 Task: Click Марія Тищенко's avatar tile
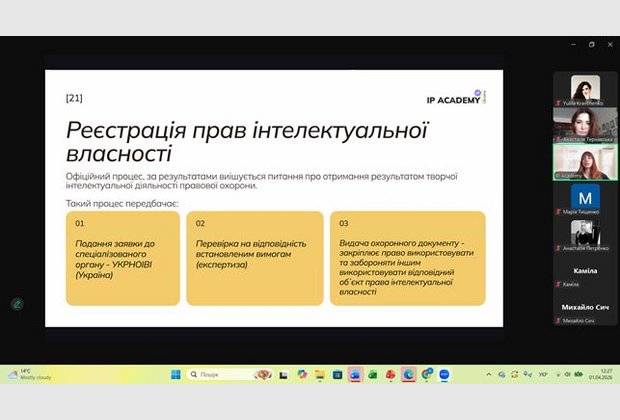(585, 198)
